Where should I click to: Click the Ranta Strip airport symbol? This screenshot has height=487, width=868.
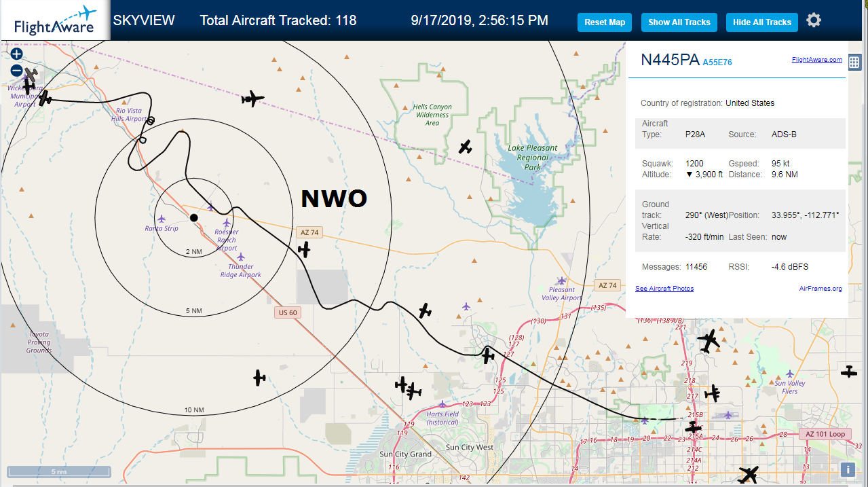pyautogui.click(x=161, y=219)
